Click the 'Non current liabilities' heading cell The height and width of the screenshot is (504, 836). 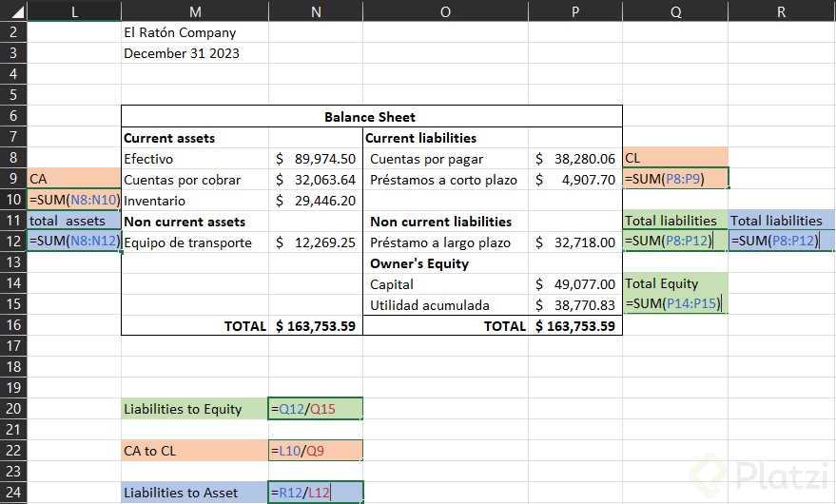[x=445, y=222]
